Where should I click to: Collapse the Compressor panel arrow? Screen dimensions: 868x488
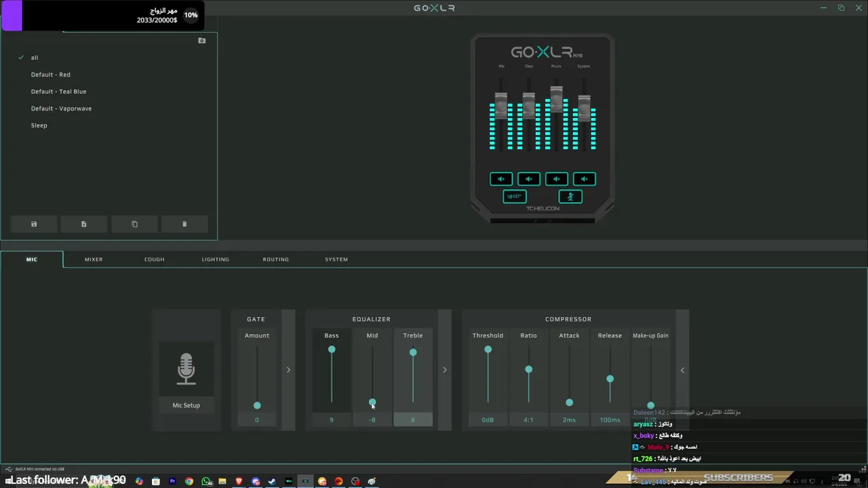(682, 370)
